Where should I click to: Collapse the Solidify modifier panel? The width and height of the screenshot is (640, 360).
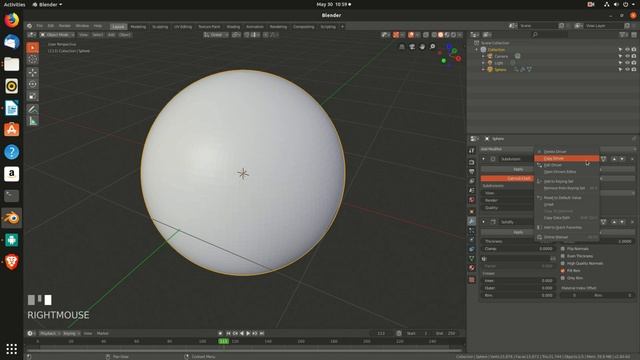pos(484,222)
